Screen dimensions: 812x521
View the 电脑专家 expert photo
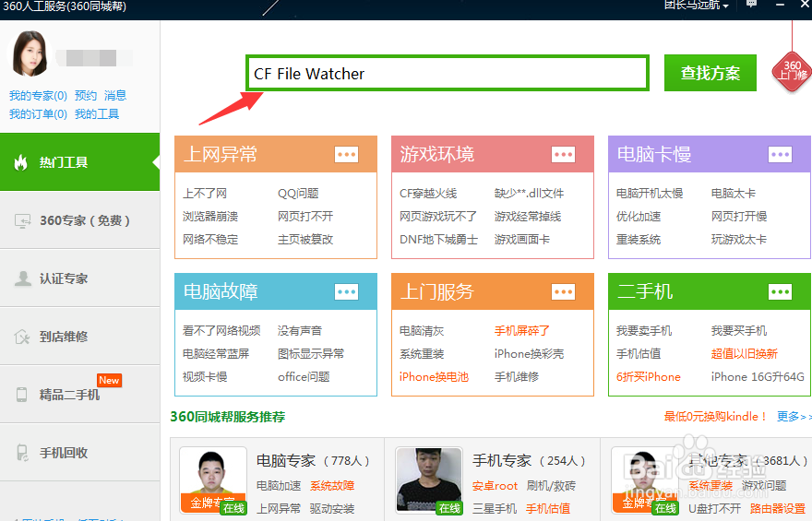click(x=213, y=480)
